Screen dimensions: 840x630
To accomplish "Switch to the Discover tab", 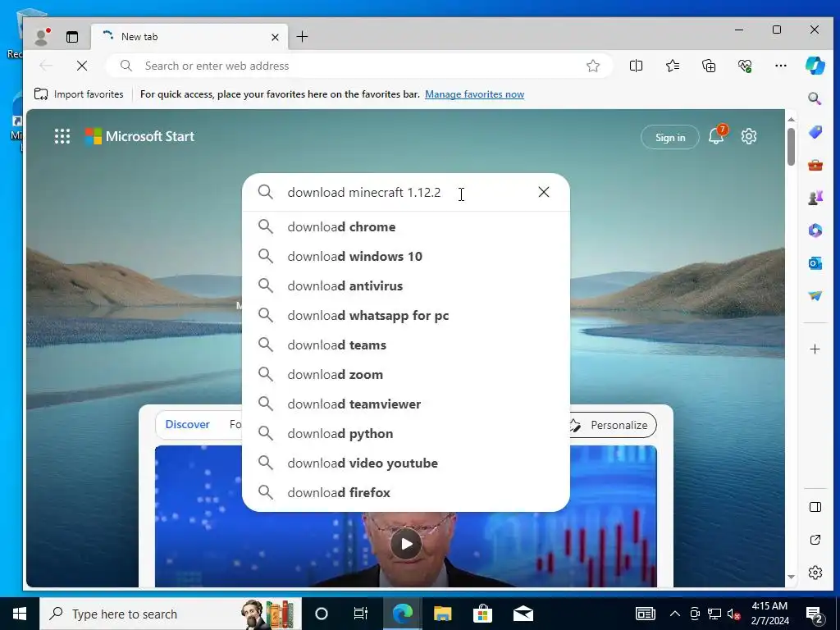I will (187, 424).
